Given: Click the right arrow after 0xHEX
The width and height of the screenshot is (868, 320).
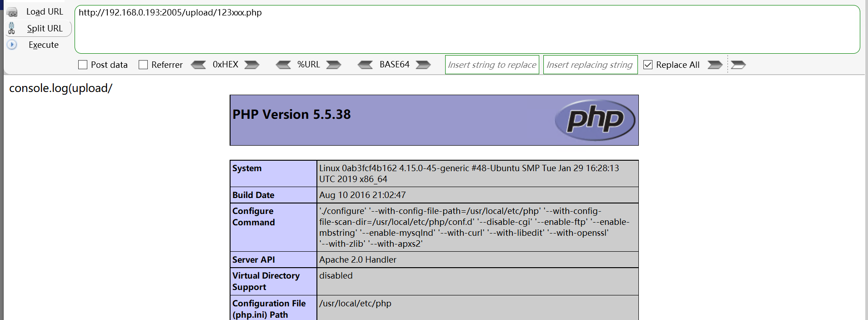Looking at the screenshot, I should (252, 65).
